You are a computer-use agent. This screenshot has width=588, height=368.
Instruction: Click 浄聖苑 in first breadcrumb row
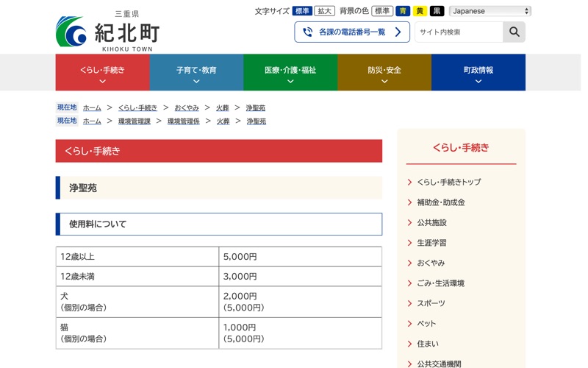click(x=255, y=107)
